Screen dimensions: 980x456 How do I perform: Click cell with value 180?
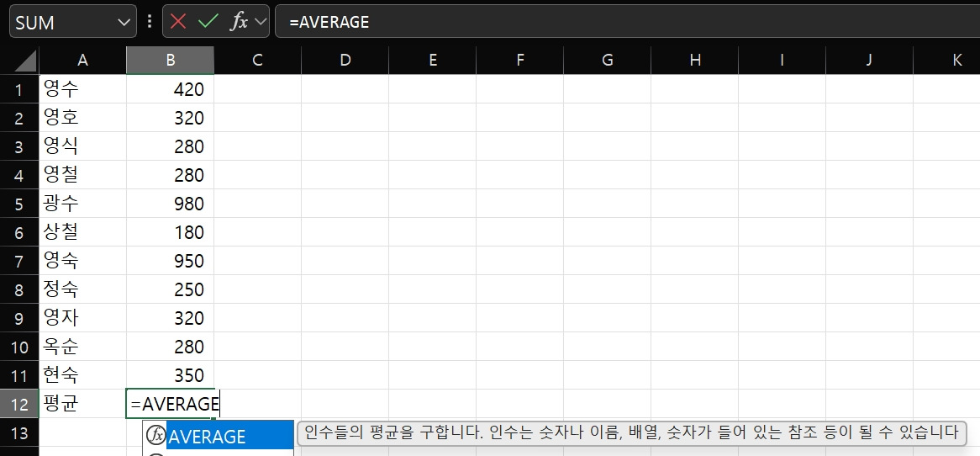tap(170, 233)
